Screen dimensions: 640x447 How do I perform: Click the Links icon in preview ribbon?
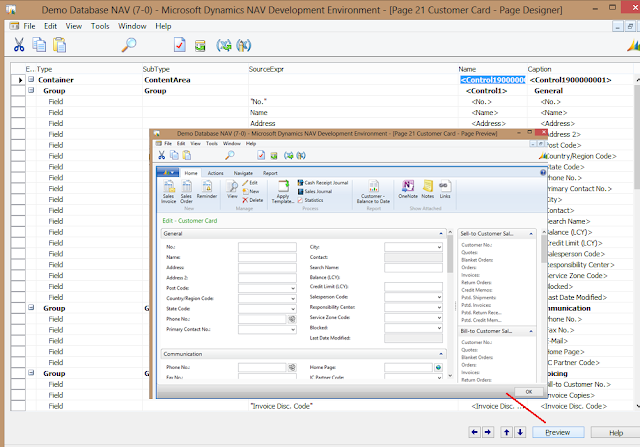(x=444, y=189)
